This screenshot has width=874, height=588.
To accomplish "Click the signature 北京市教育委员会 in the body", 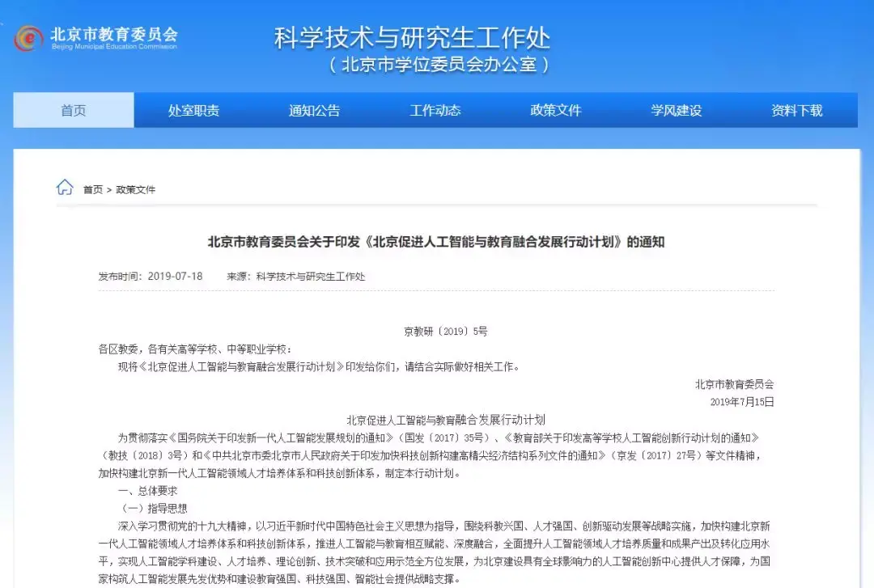I will point(734,384).
